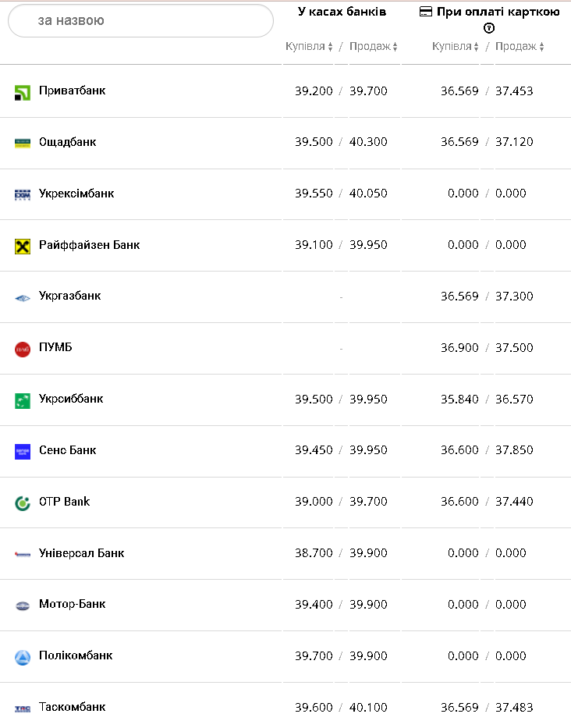
Task: Sort card payment rates by Продаж
Action: pyautogui.click(x=520, y=47)
